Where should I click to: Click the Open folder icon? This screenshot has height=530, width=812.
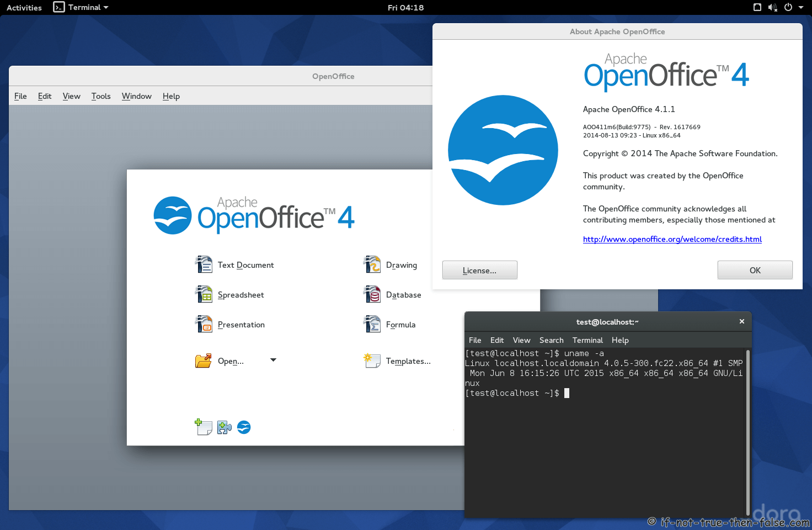[204, 361]
